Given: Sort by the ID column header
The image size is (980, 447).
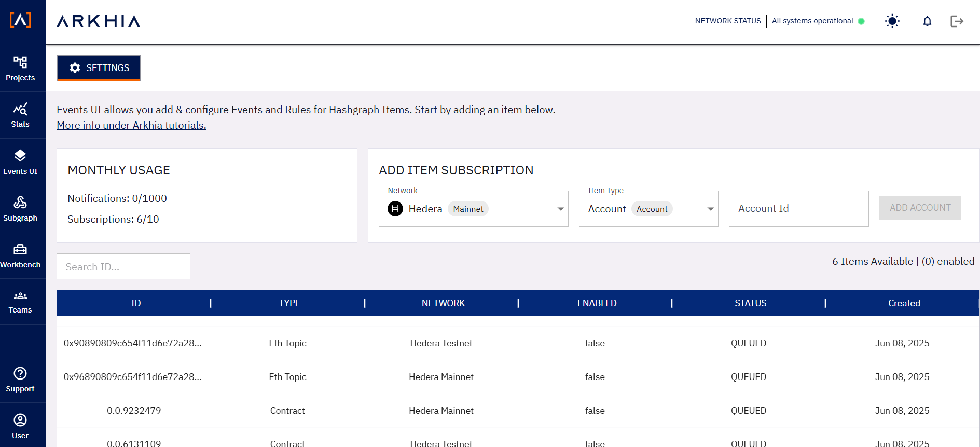Looking at the screenshot, I should 136,303.
